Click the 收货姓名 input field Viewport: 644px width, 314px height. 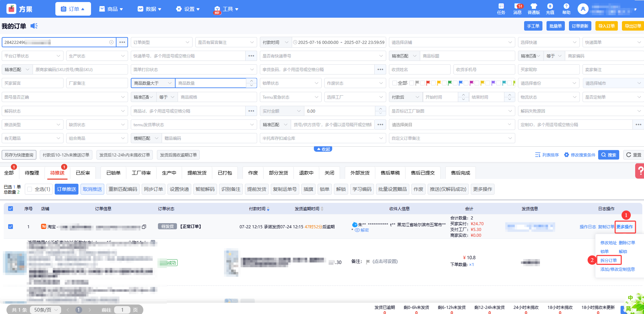pos(419,69)
